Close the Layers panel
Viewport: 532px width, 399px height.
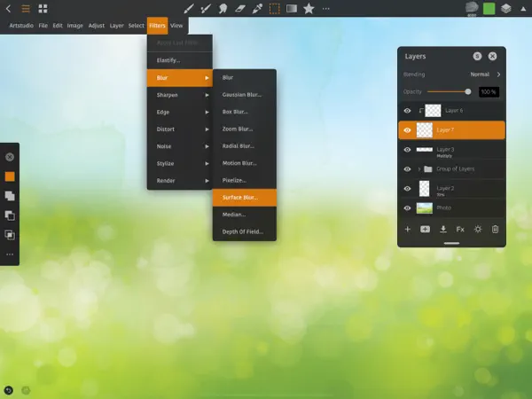[x=492, y=57]
